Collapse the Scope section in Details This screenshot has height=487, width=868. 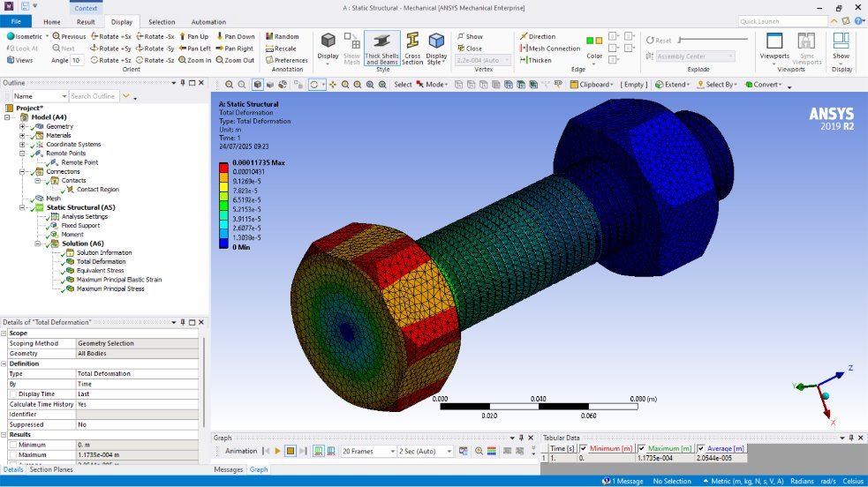[x=4, y=333]
